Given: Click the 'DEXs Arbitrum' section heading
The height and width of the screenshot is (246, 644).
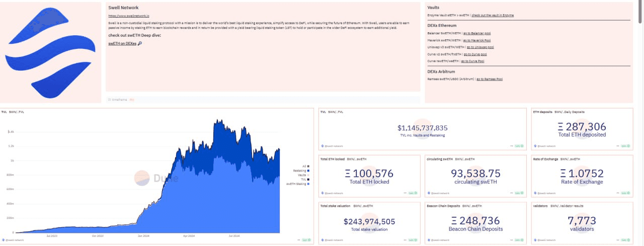Looking at the screenshot, I should (441, 72).
